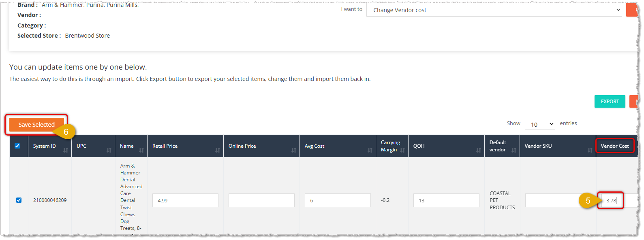Click the Arm & Hammer Dental item name
644x240 pixels.
tap(131, 197)
